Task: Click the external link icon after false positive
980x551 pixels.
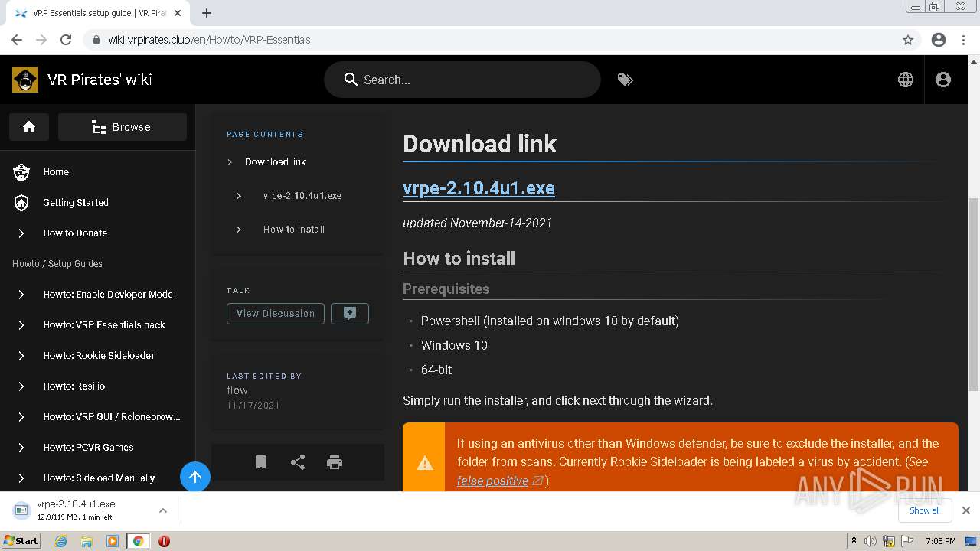Action: (x=537, y=481)
